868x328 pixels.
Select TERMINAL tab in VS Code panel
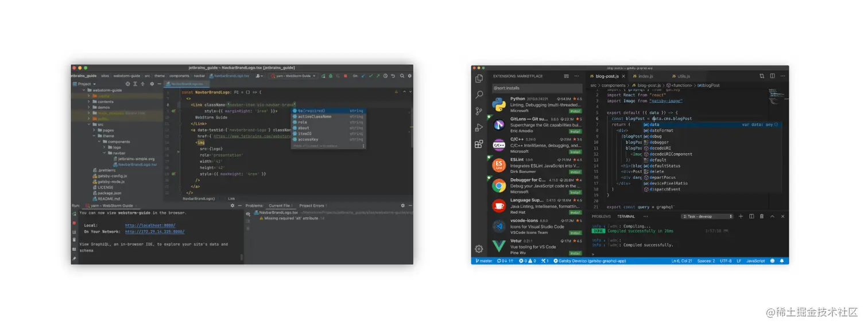(626, 216)
